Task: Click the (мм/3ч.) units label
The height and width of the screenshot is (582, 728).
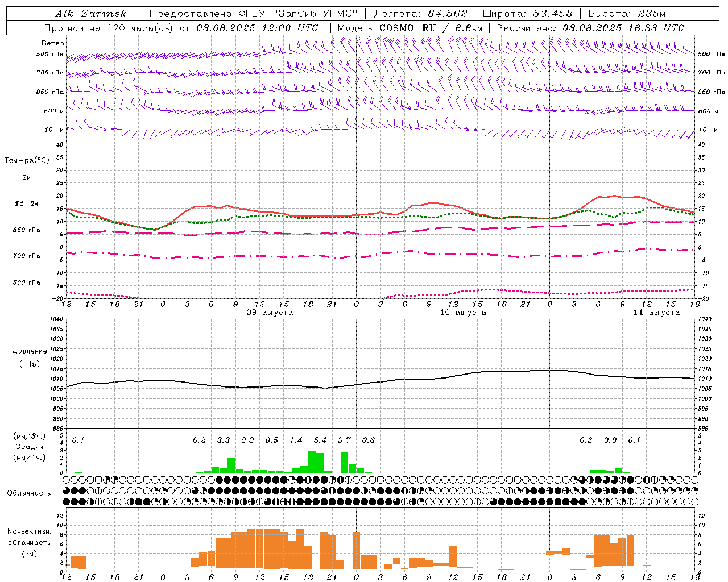Action: coord(30,436)
